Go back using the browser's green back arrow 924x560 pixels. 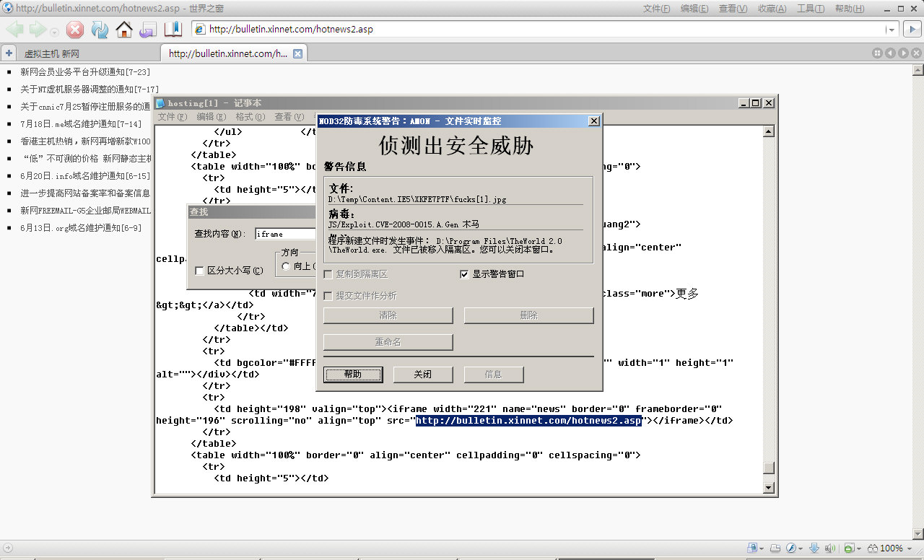coord(15,30)
